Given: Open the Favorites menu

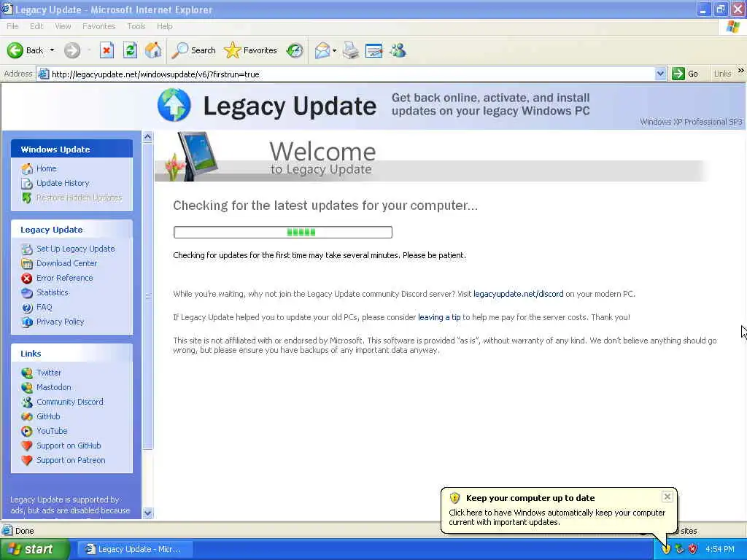Looking at the screenshot, I should [98, 26].
